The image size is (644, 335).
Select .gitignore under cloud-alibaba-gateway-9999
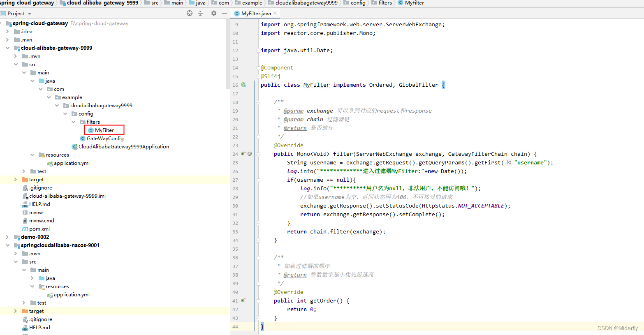coord(40,188)
